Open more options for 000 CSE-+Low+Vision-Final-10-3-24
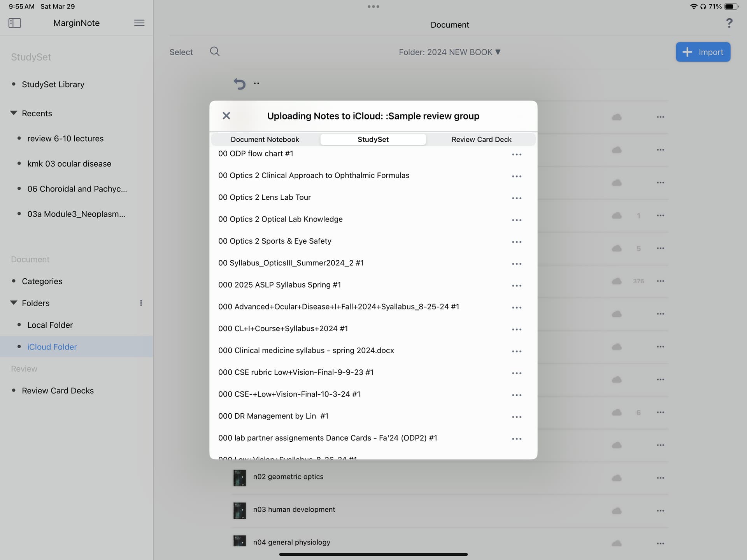This screenshot has height=560, width=747. [x=517, y=395]
